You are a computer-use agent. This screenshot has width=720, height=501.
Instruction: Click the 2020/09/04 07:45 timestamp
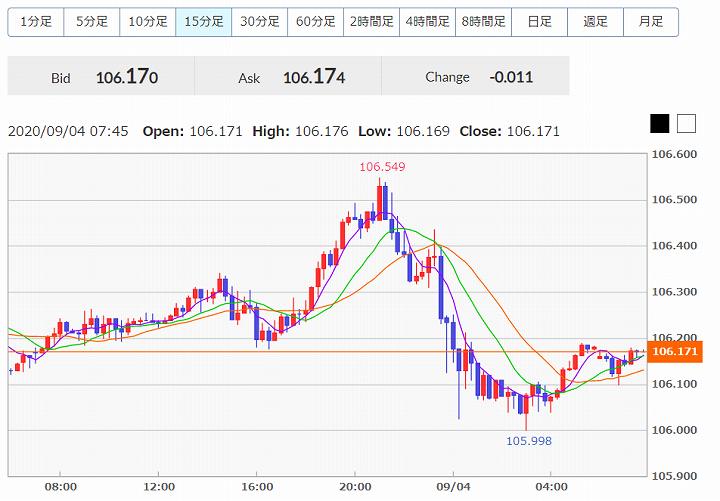68,131
